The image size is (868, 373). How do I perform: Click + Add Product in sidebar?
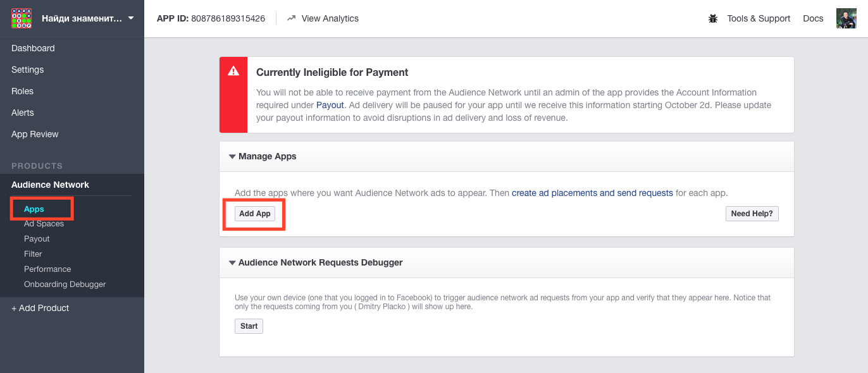point(40,308)
